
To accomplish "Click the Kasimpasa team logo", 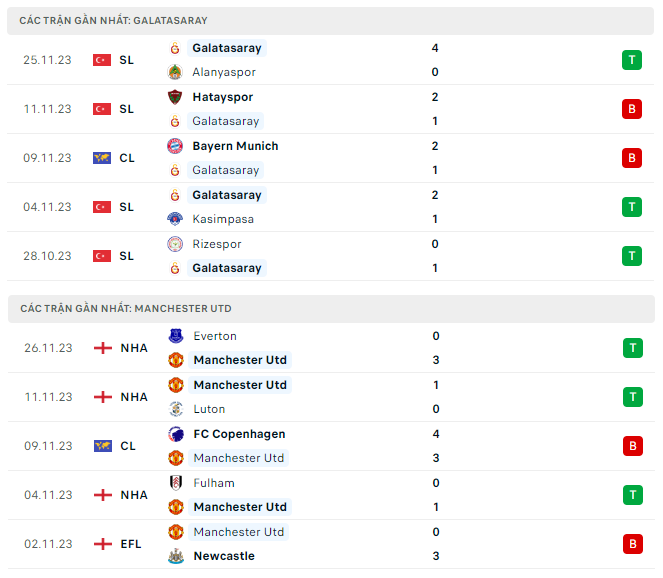I will tap(175, 219).
